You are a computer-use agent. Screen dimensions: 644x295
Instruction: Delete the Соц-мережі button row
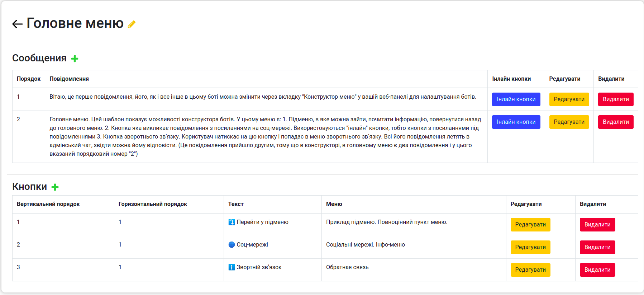pos(597,247)
